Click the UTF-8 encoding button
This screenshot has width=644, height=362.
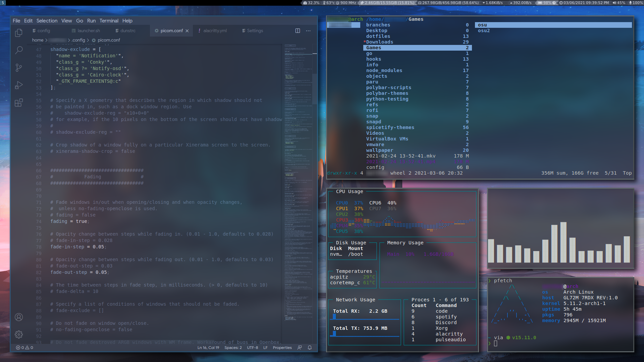coord(252,348)
